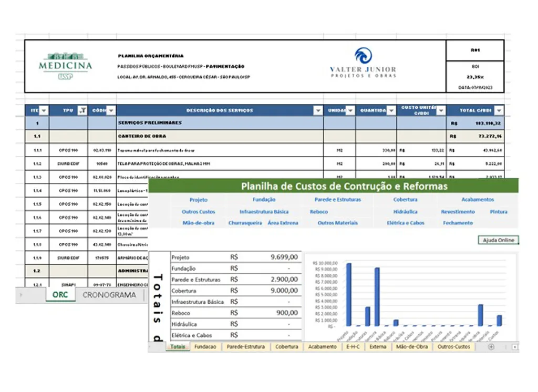Expand the DESCRIÇÃO DOS SERVIÇOS filter dropdown
The height and width of the screenshot is (392, 538).
tap(318, 110)
